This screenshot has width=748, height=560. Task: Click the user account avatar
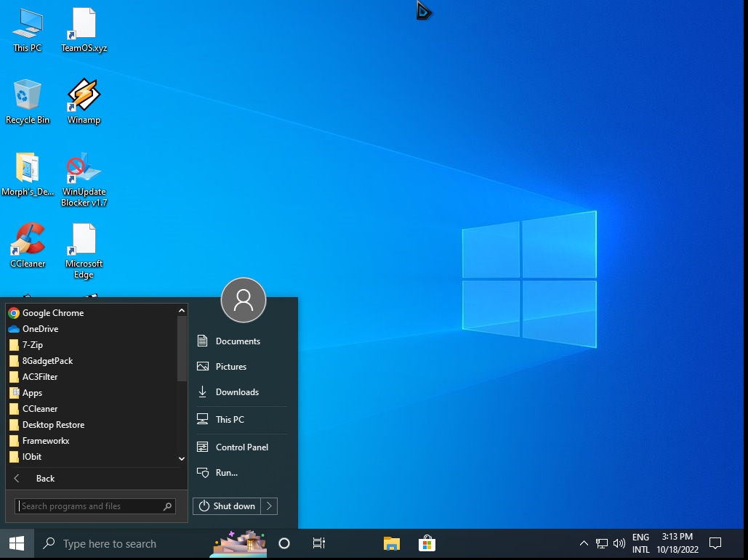pyautogui.click(x=244, y=300)
